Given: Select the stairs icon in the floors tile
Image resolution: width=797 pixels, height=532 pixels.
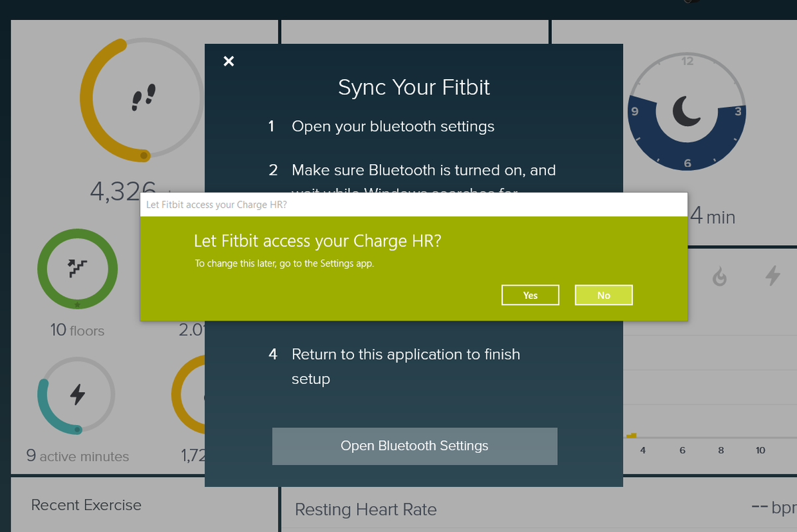Looking at the screenshot, I should pyautogui.click(x=77, y=268).
